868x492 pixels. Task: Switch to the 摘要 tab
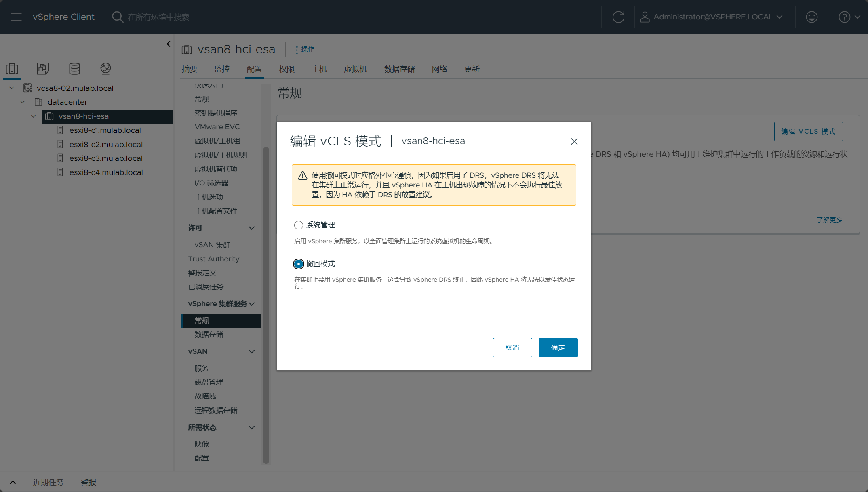click(x=190, y=69)
